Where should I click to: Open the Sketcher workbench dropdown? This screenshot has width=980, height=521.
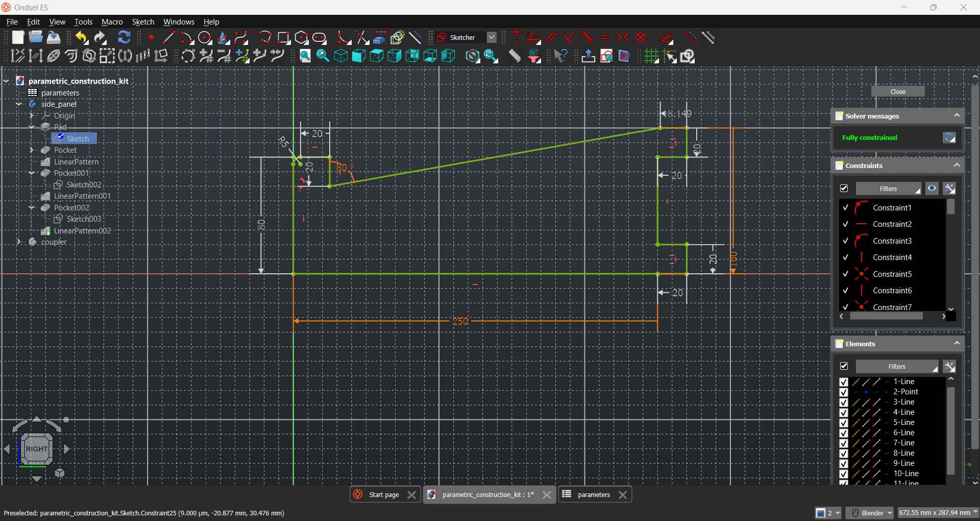pyautogui.click(x=492, y=38)
